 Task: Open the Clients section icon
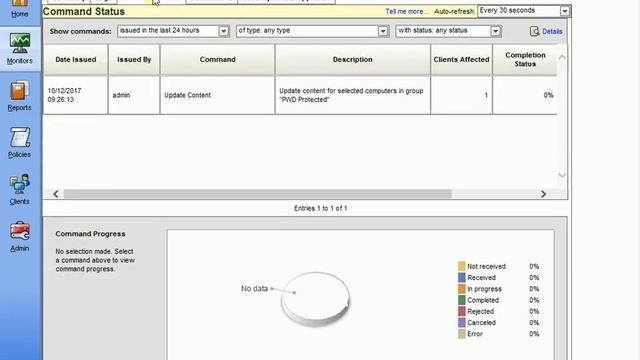20,184
